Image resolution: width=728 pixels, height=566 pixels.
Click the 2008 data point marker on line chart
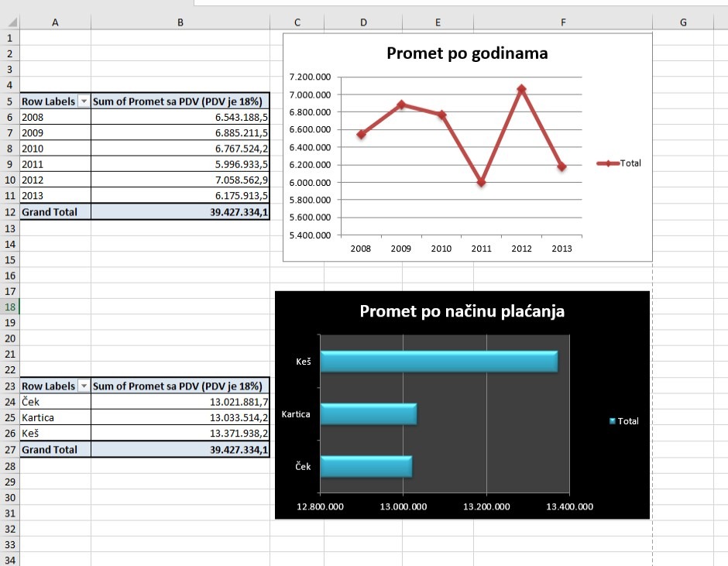coord(361,135)
